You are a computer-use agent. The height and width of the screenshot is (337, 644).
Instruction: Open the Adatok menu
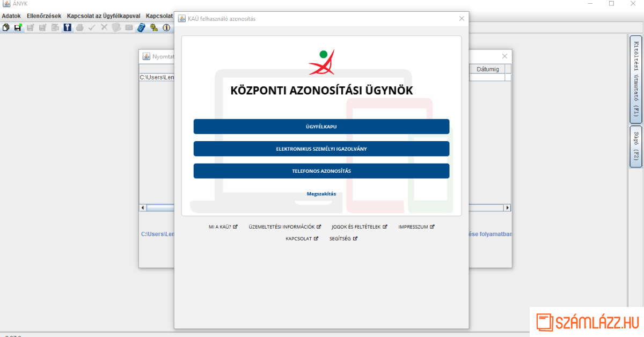tap(11, 16)
